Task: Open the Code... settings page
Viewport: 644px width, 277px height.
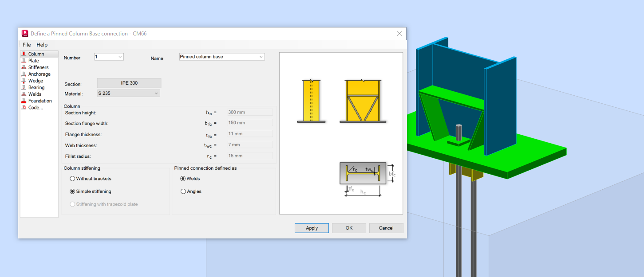Action: 34,107
